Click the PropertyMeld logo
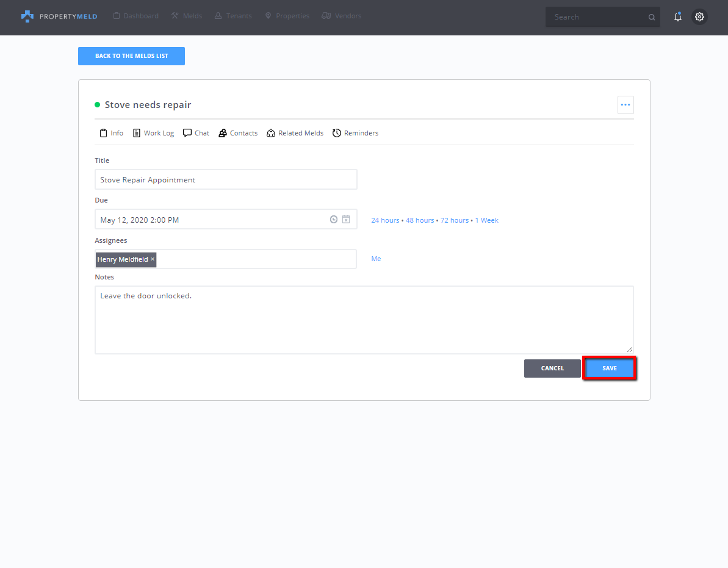The image size is (728, 568). 59,16
